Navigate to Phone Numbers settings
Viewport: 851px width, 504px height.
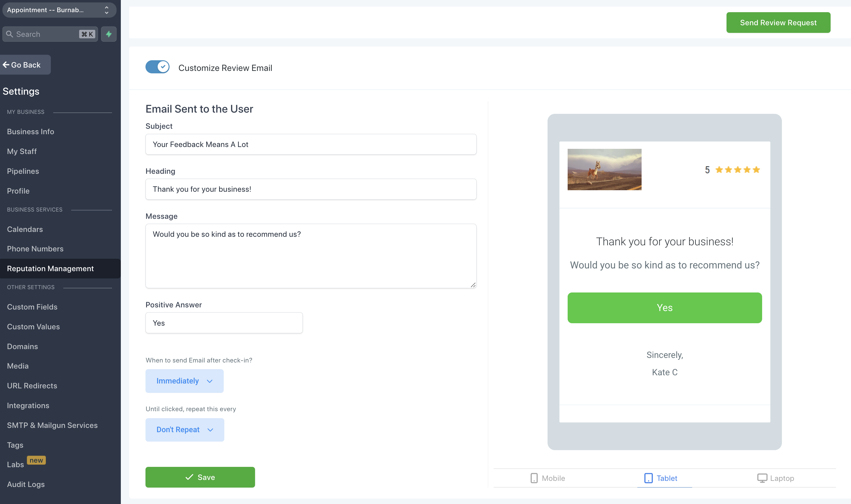pos(35,249)
